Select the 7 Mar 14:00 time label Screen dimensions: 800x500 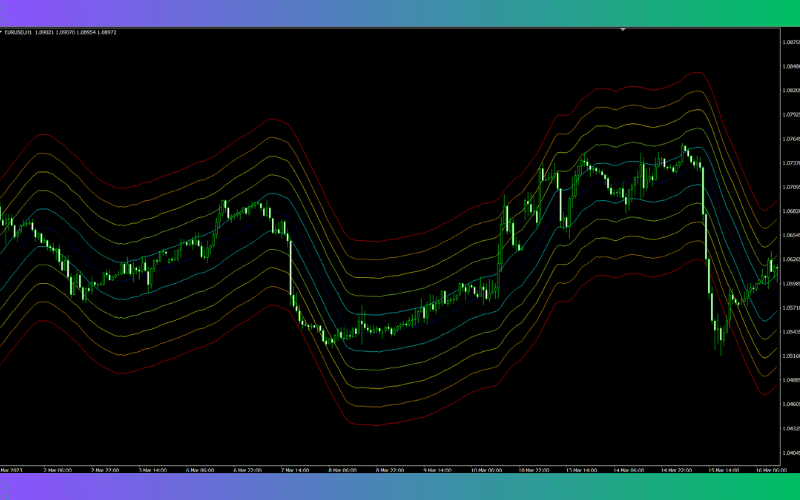tap(295, 469)
